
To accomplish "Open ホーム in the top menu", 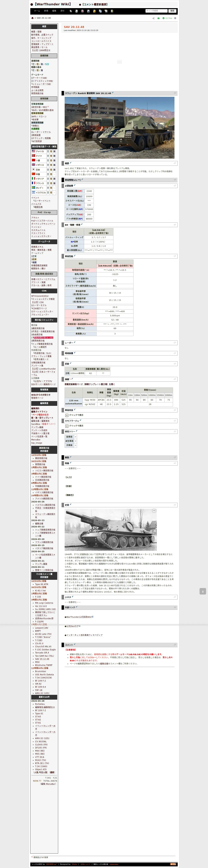I will point(37,11).
